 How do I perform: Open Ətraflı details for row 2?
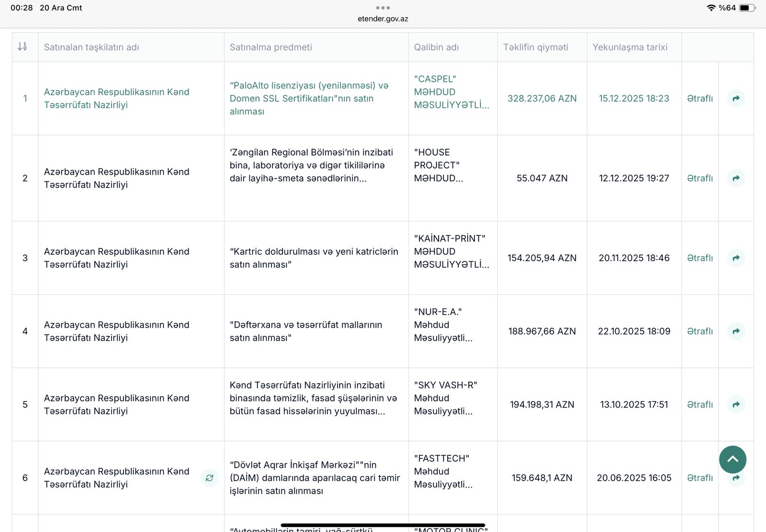(x=699, y=178)
